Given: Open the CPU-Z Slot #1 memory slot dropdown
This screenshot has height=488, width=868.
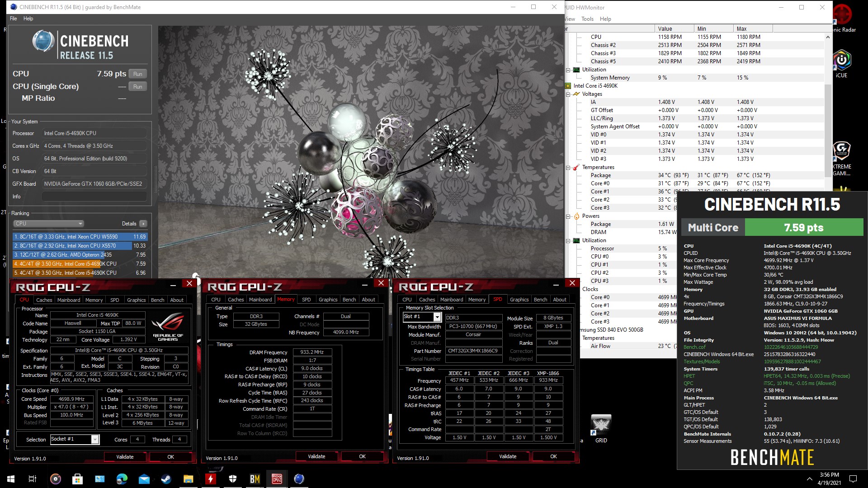Looking at the screenshot, I should point(422,317).
